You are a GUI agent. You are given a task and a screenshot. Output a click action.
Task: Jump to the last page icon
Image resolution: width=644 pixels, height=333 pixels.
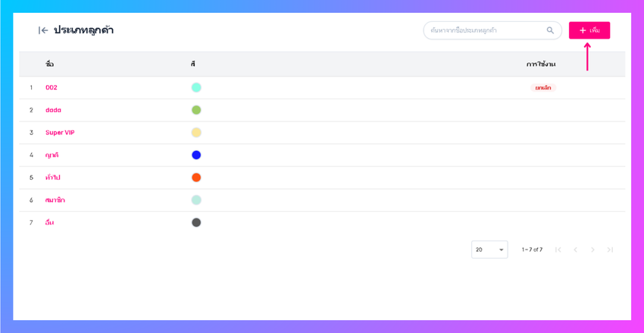[x=610, y=250]
